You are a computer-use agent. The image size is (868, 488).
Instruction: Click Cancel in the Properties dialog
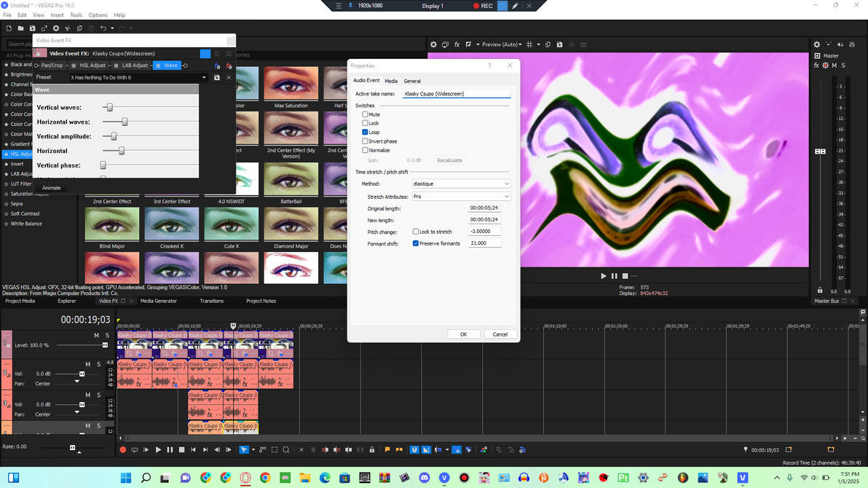pyautogui.click(x=500, y=334)
